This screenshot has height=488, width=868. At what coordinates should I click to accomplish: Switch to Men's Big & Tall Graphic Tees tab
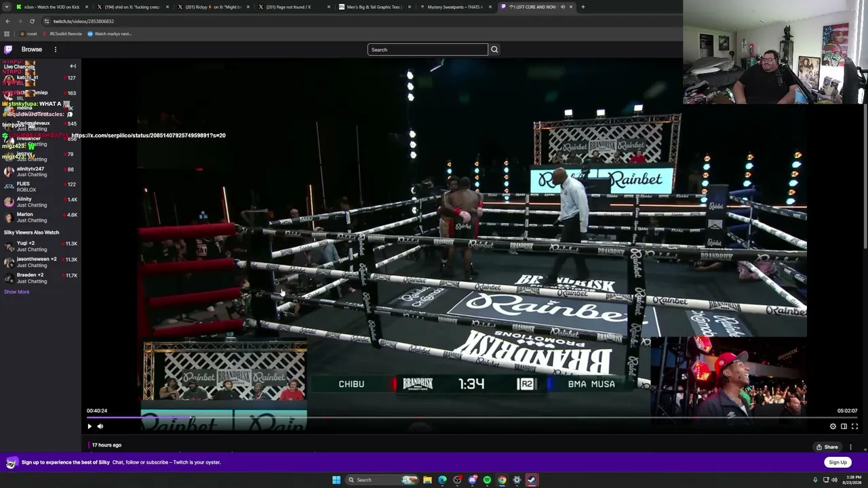pos(374,7)
